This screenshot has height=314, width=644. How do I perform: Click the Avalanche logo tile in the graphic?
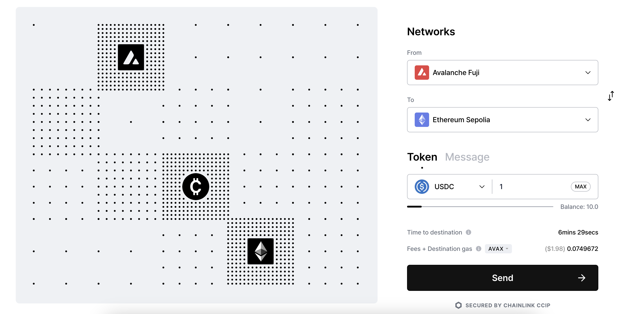[131, 57]
